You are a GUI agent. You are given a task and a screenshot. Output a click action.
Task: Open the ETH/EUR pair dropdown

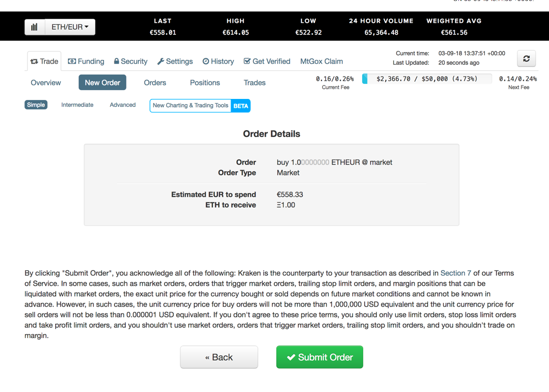pyautogui.click(x=70, y=27)
